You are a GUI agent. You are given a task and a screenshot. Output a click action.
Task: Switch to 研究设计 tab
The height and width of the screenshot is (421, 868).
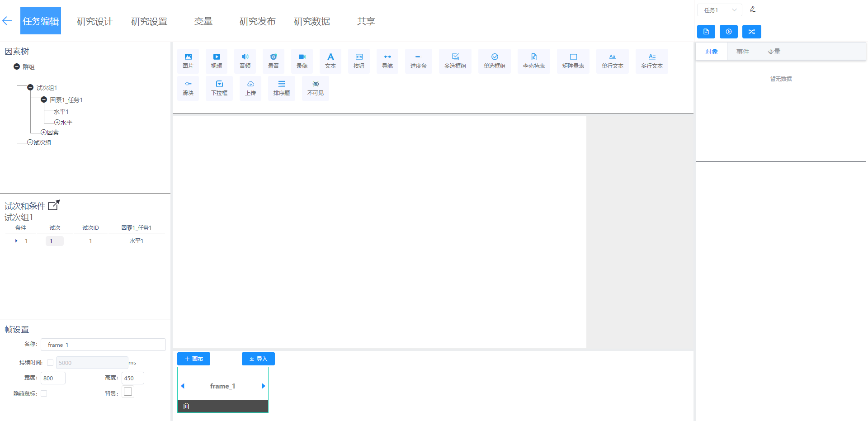[95, 21]
